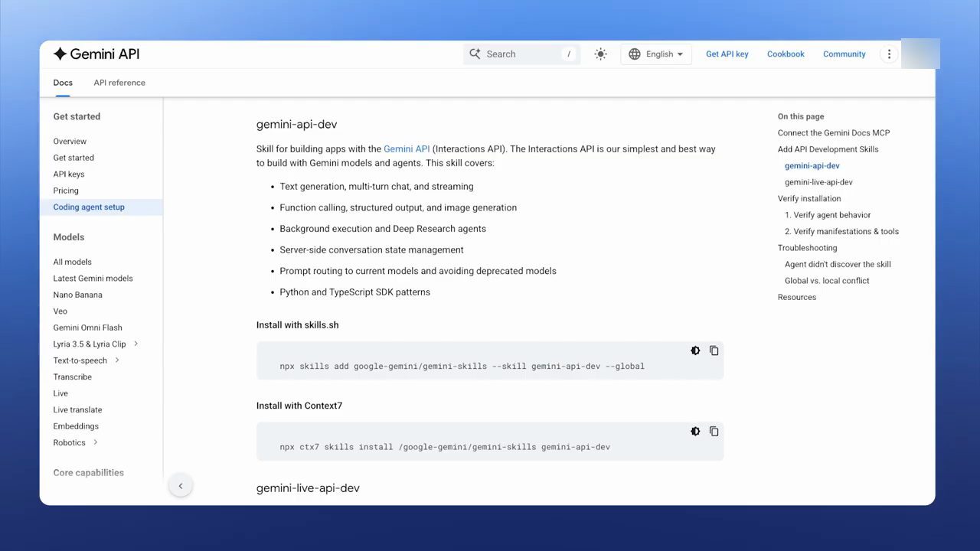
Task: Jump to Resources section
Action: (797, 297)
